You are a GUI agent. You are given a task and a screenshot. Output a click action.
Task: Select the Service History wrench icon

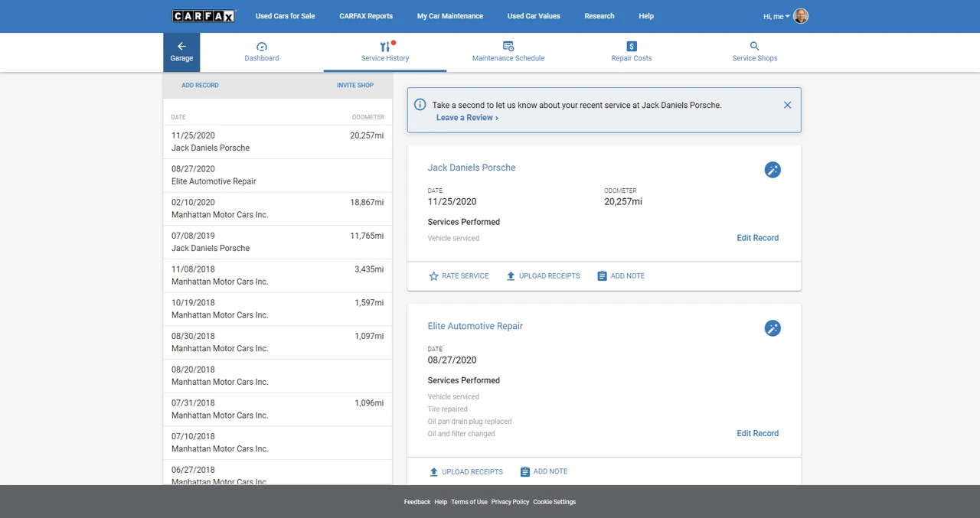coord(385,47)
